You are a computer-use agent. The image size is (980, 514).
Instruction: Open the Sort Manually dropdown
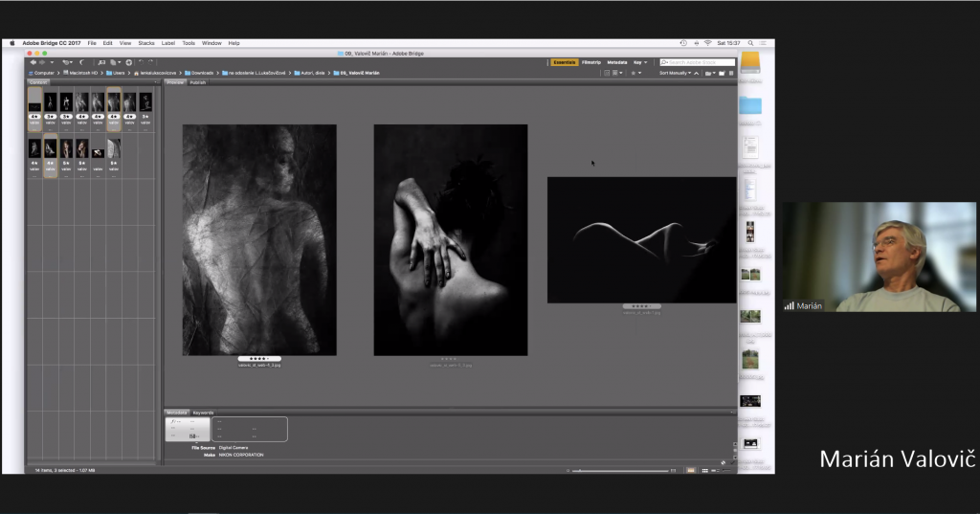[x=675, y=73]
